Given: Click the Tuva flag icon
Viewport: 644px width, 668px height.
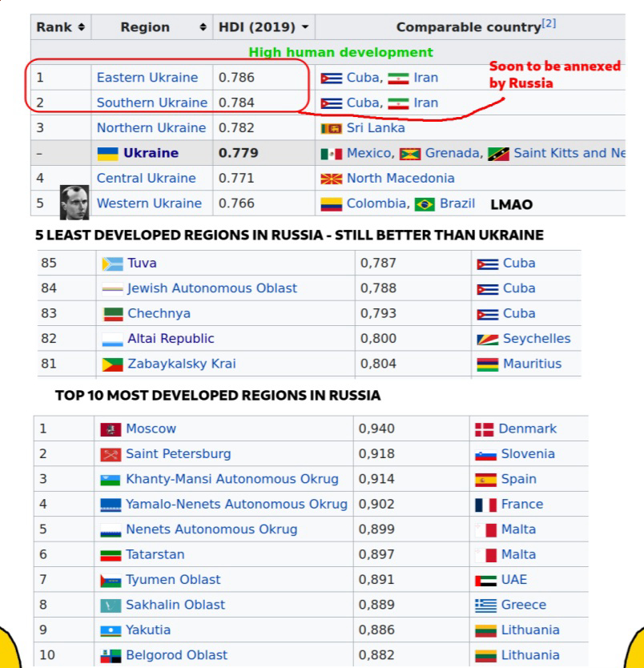Looking at the screenshot, I should [x=112, y=264].
